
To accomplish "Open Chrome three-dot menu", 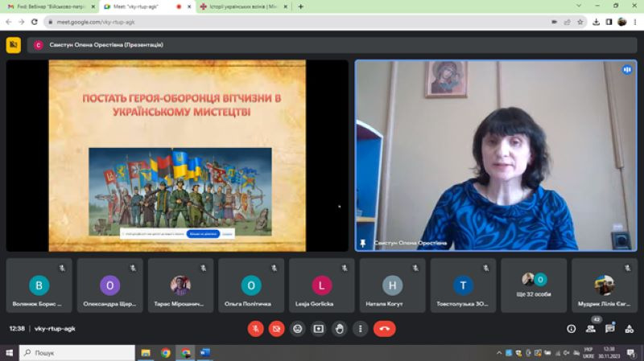I will click(x=635, y=22).
